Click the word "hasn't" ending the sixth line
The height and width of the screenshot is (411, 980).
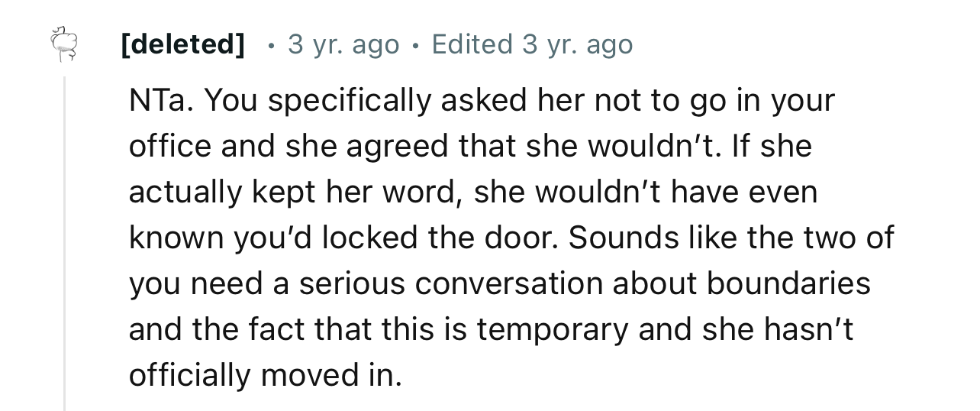(809, 329)
